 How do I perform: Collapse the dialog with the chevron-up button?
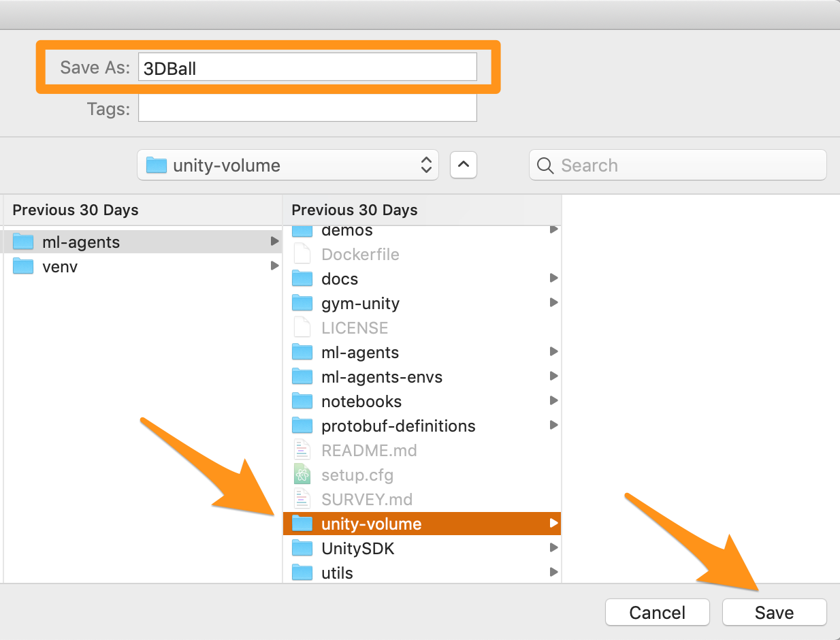click(x=464, y=165)
